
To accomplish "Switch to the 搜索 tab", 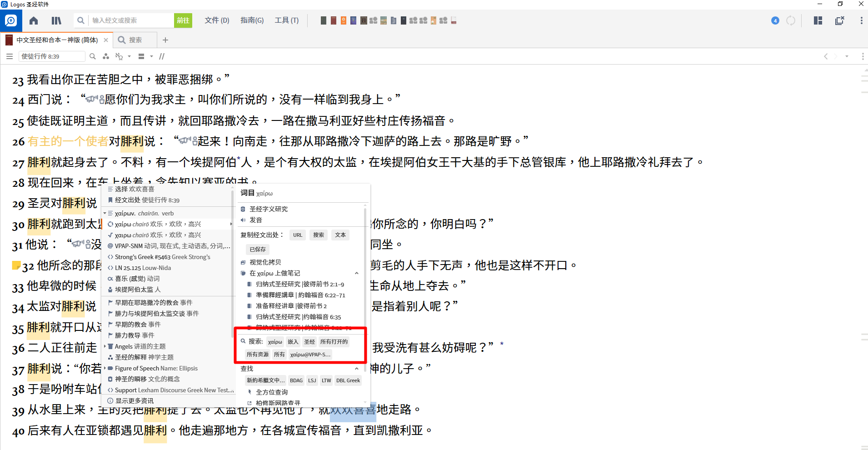I will tap(135, 40).
